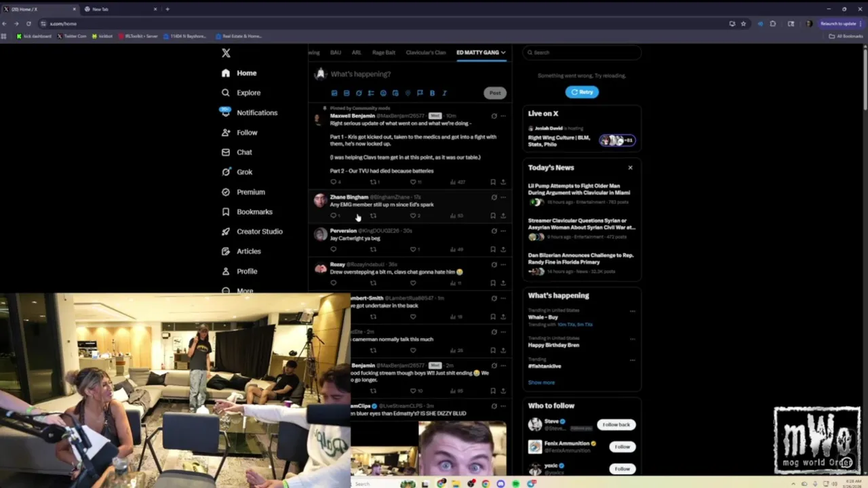
Task: Open the All Bookmarks folder
Action: coord(846,36)
